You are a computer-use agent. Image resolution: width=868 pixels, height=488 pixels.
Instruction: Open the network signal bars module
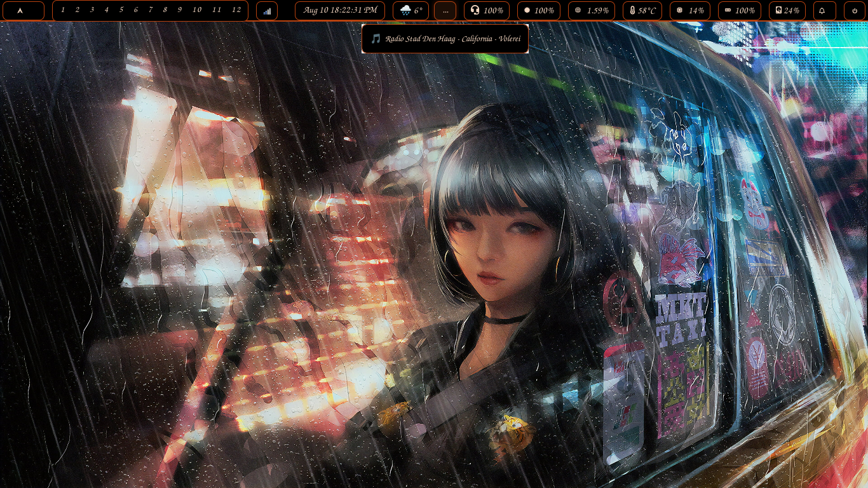pyautogui.click(x=267, y=11)
